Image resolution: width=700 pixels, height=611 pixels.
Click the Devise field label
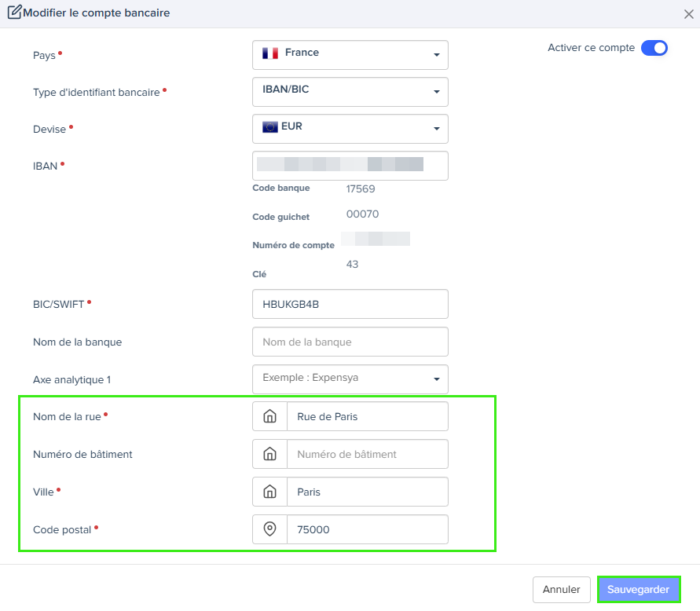[49, 130]
